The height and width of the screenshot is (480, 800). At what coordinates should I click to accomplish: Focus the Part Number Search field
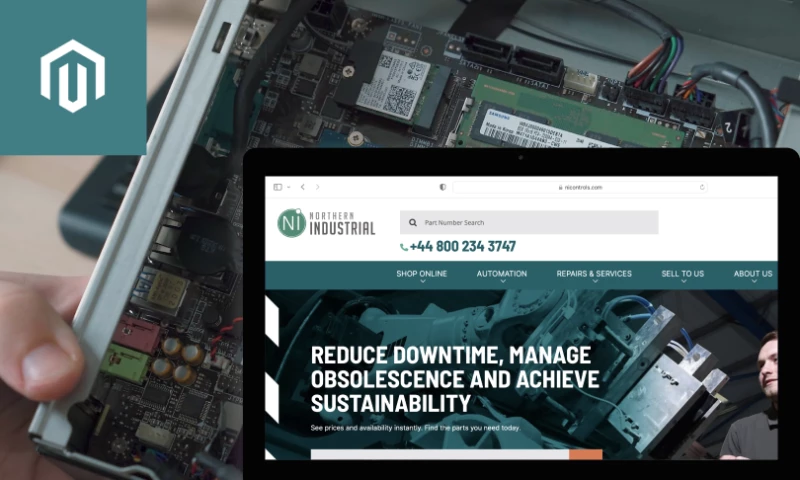(529, 222)
